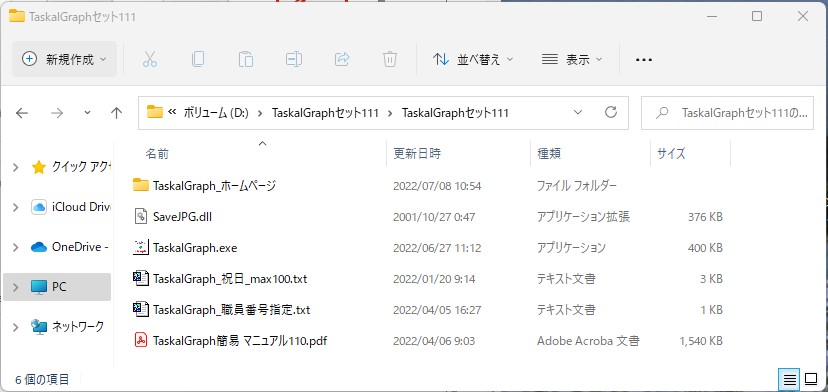This screenshot has width=828, height=392.
Task: Refresh the current folder view
Action: tap(610, 112)
